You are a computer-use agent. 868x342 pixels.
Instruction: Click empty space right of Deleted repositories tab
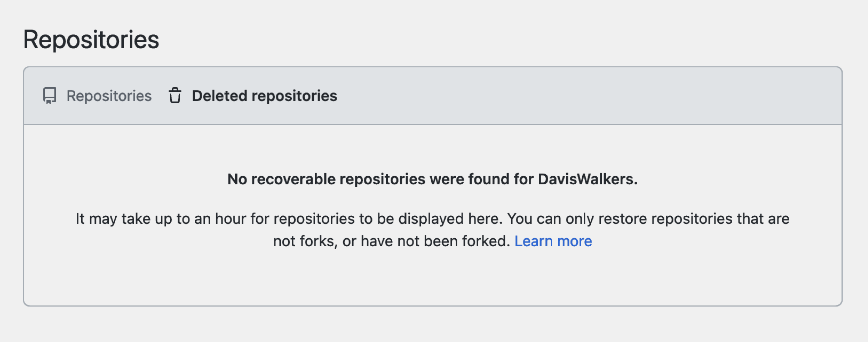(x=573, y=96)
